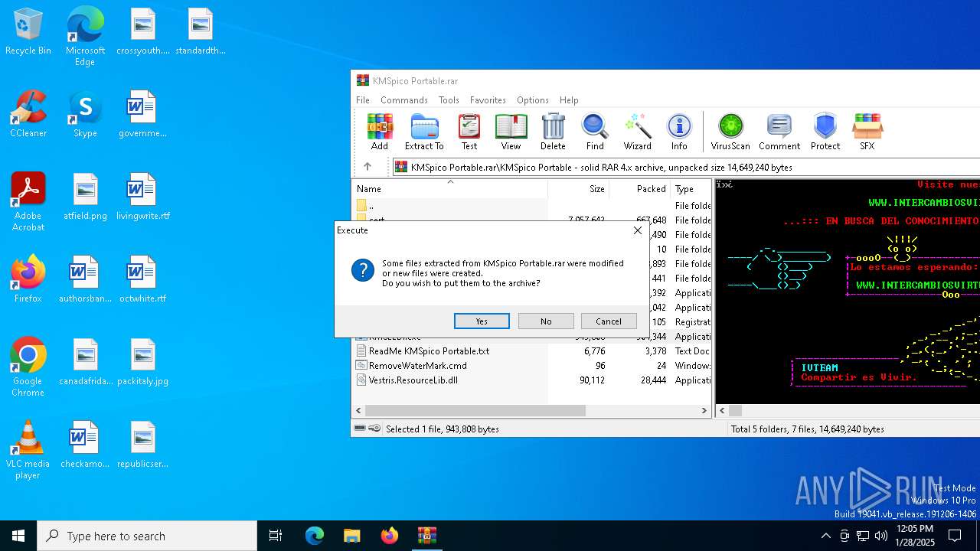Click Yes in the Execute dialog
The image size is (980, 551).
(482, 321)
